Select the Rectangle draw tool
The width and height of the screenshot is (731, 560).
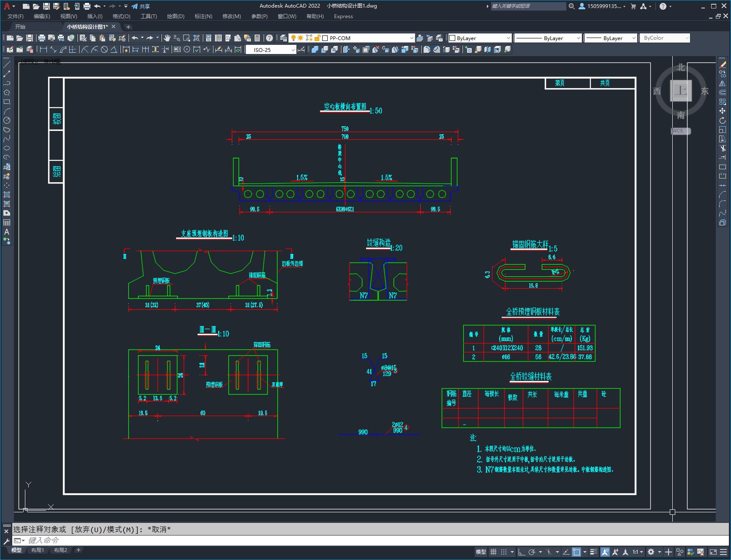pos(7,102)
